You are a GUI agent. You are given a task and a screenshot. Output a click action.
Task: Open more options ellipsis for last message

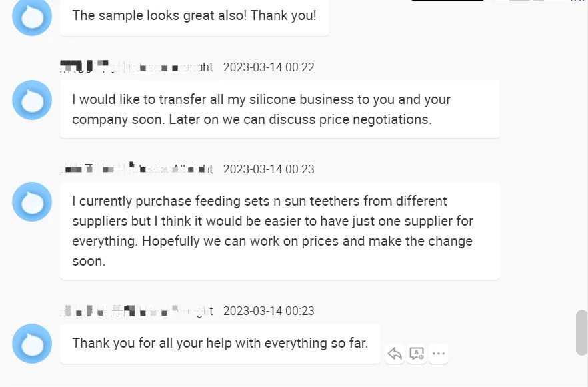pos(438,353)
